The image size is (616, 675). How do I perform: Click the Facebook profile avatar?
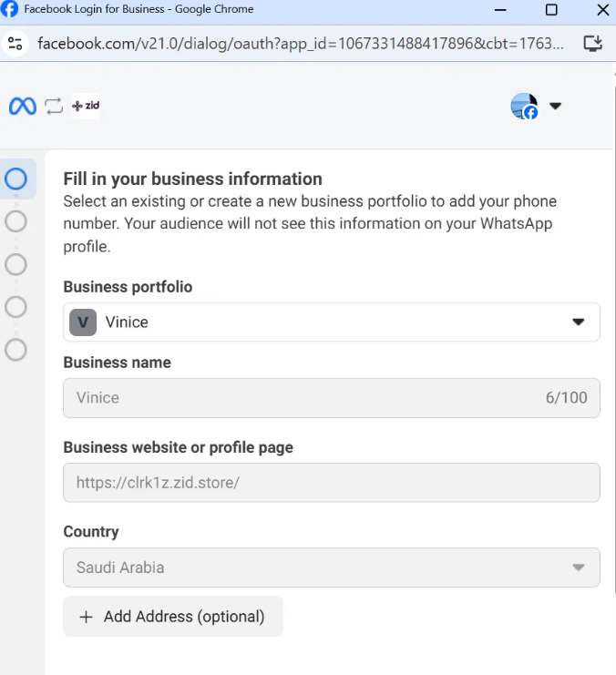click(x=524, y=106)
